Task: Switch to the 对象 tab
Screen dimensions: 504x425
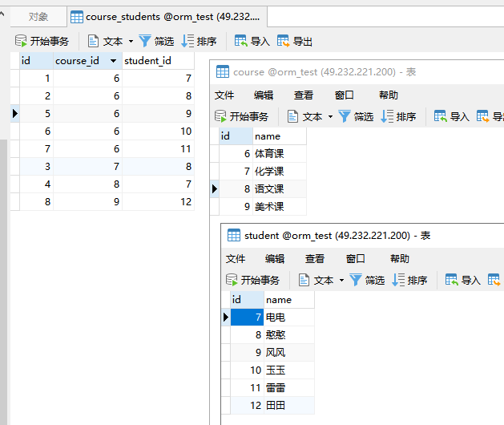Action: click(38, 17)
